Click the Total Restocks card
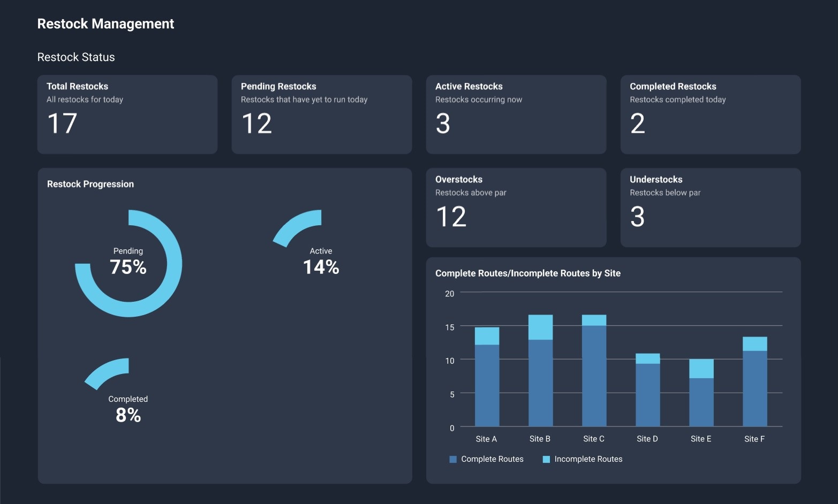Image resolution: width=838 pixels, height=504 pixels. 127,114
